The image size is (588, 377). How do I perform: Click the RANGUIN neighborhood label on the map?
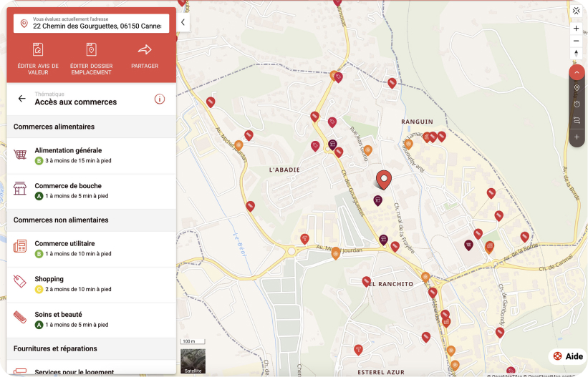(x=417, y=122)
